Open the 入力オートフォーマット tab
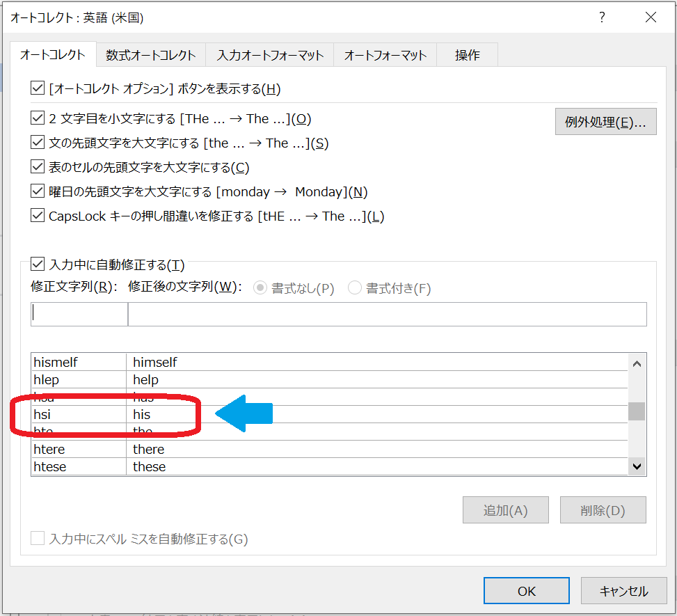Screen dimensions: 677x616 (x=270, y=55)
